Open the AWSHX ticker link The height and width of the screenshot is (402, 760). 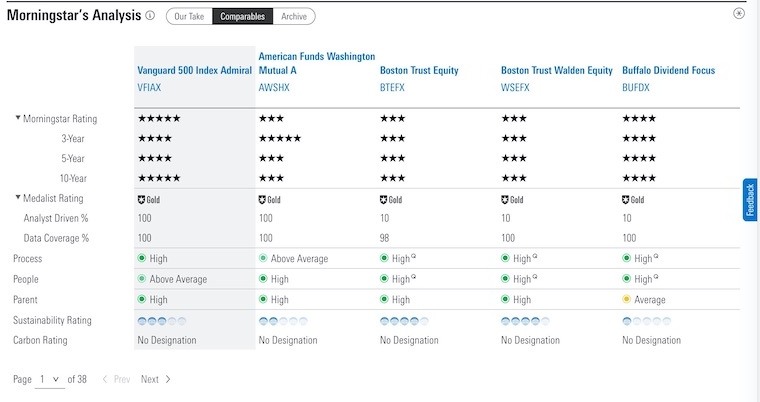275,88
